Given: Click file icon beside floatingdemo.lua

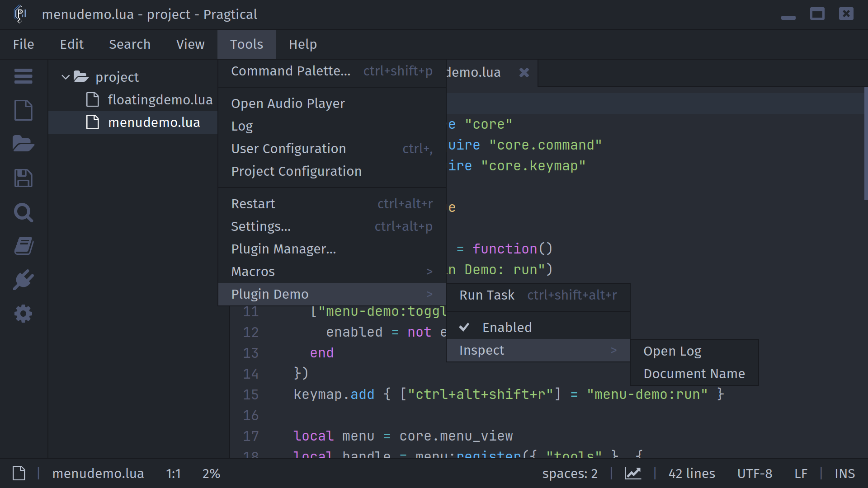Looking at the screenshot, I should tap(92, 99).
